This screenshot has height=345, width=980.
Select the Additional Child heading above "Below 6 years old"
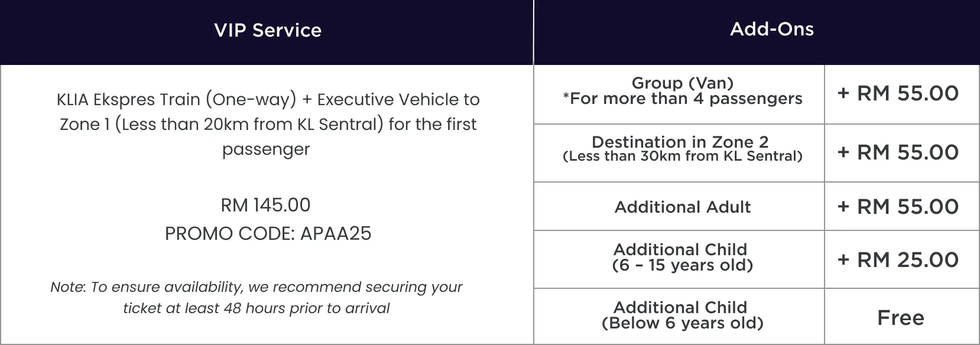pos(680,307)
